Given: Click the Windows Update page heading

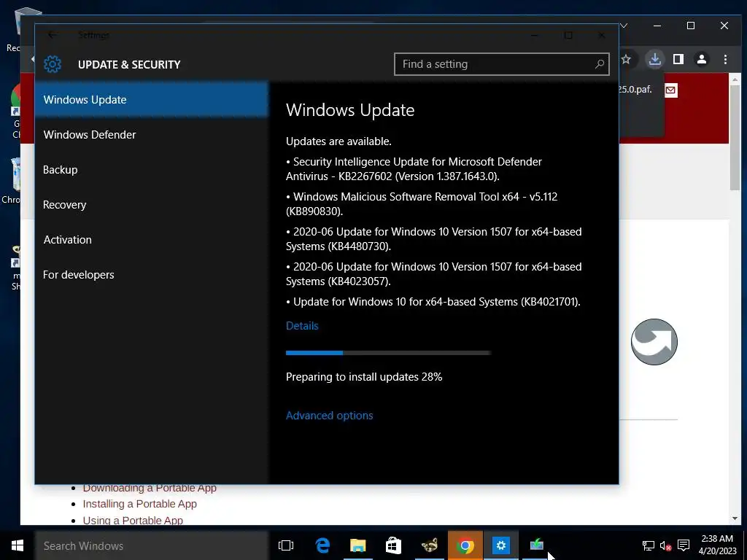Looking at the screenshot, I should (x=350, y=110).
